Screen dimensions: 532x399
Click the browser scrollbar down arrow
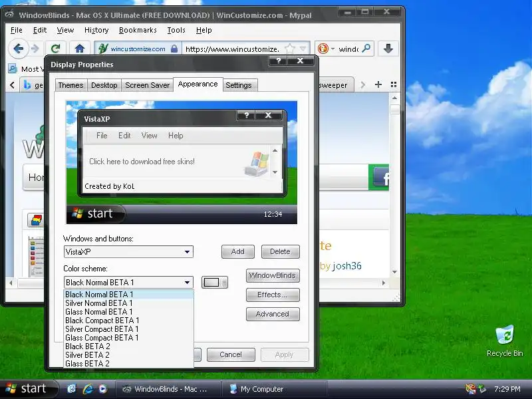(394, 272)
